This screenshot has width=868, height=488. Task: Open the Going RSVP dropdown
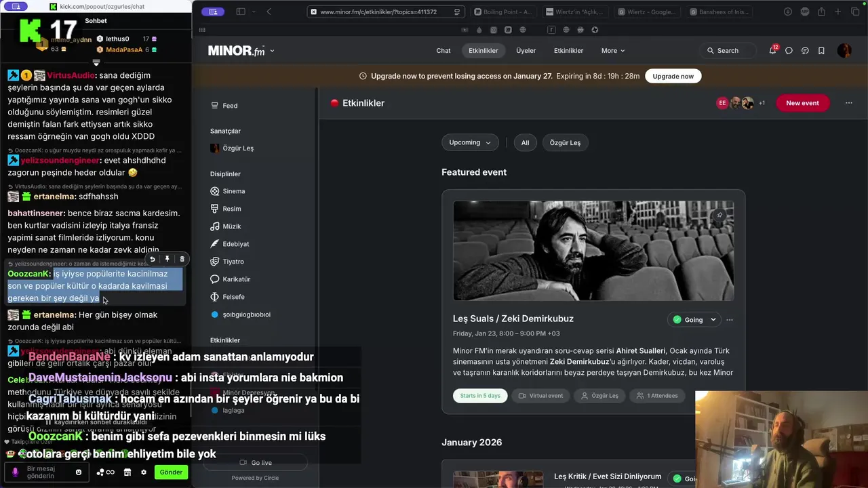point(694,320)
